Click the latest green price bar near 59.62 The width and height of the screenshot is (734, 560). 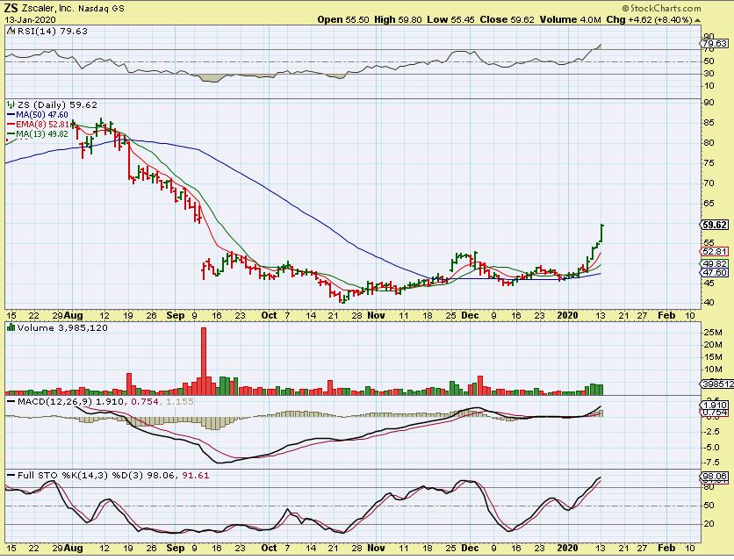(601, 233)
